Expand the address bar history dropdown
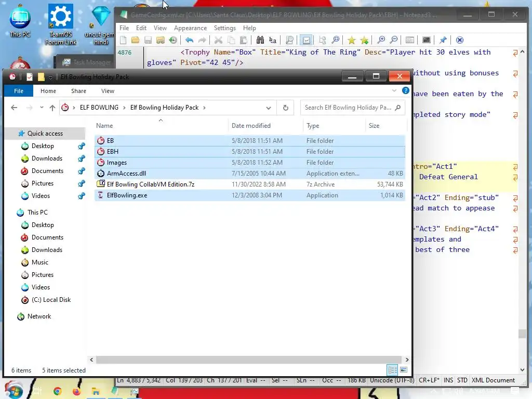Screen dimensions: 532x399 [269, 108]
